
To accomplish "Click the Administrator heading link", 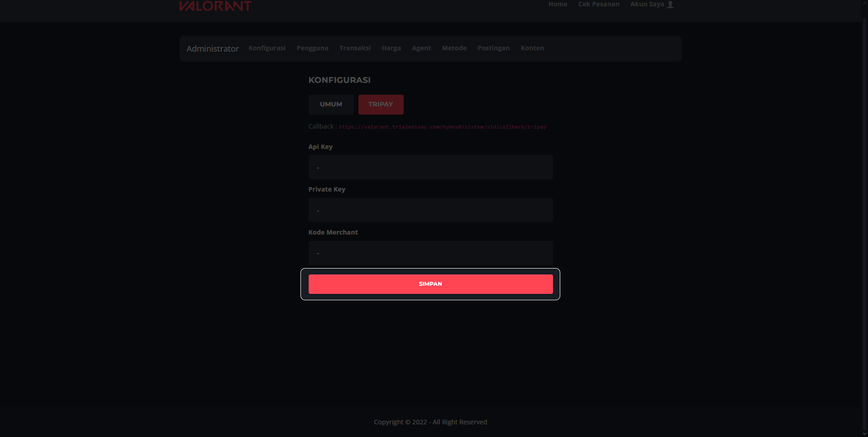I will (213, 48).
